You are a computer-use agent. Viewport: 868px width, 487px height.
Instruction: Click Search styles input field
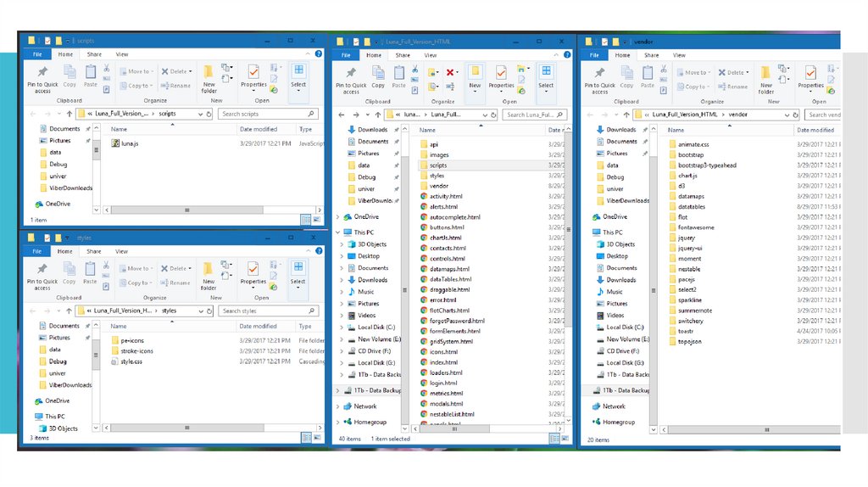[268, 311]
